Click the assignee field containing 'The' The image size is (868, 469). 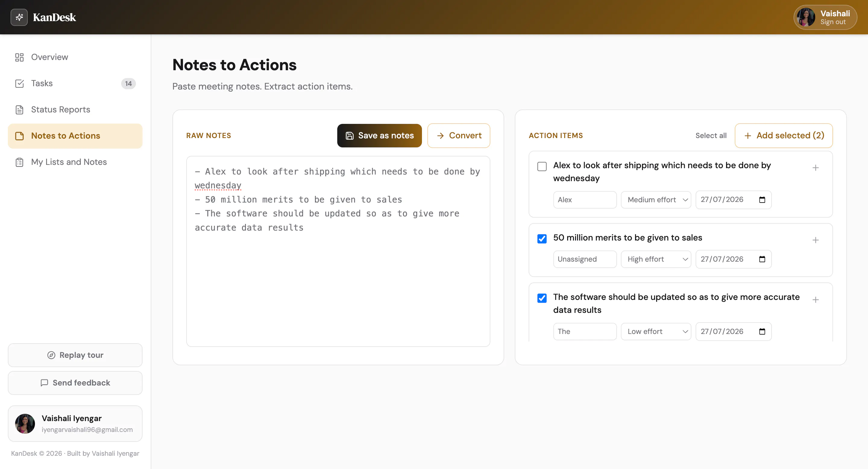[585, 332]
